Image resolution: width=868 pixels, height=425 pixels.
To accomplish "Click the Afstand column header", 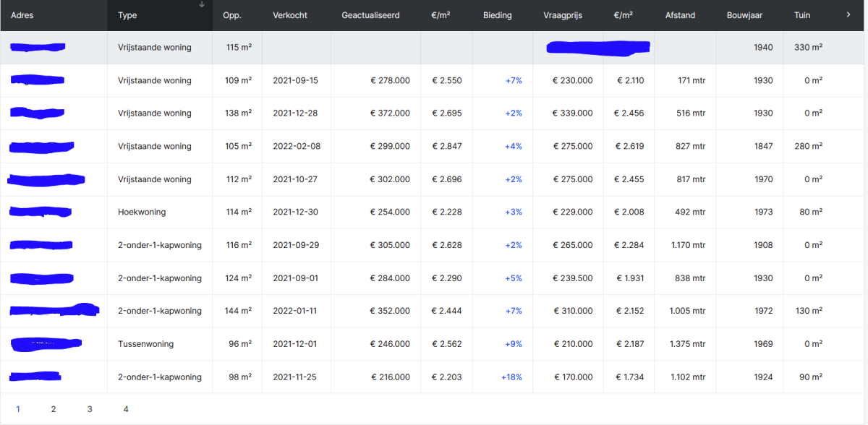I will coord(680,15).
